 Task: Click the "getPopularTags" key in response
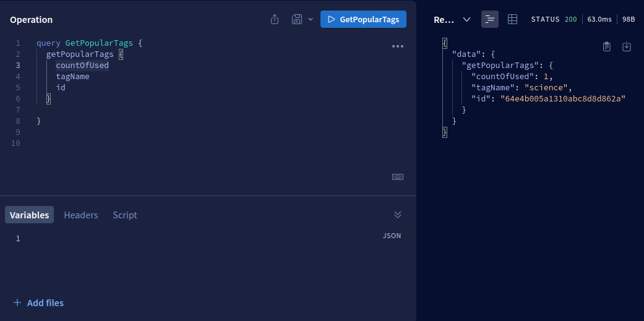click(500, 66)
